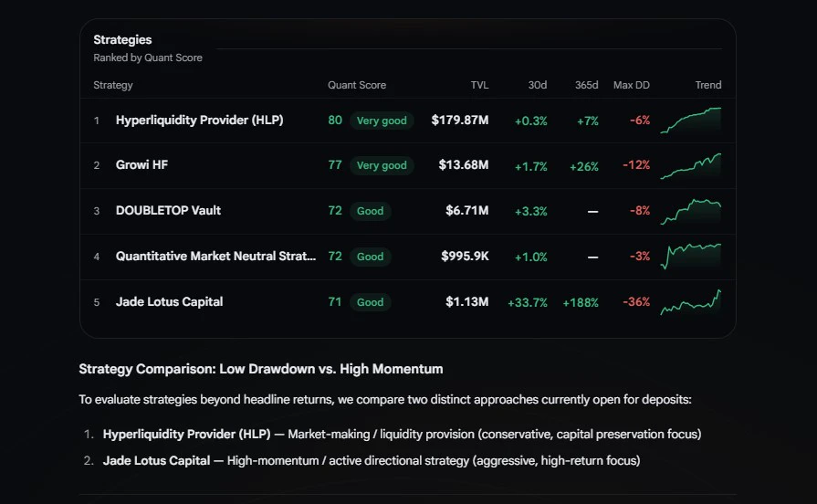The height and width of the screenshot is (504, 817).
Task: Click Hyperliquidity Provider (HLP) in comparison list
Action: [186, 435]
